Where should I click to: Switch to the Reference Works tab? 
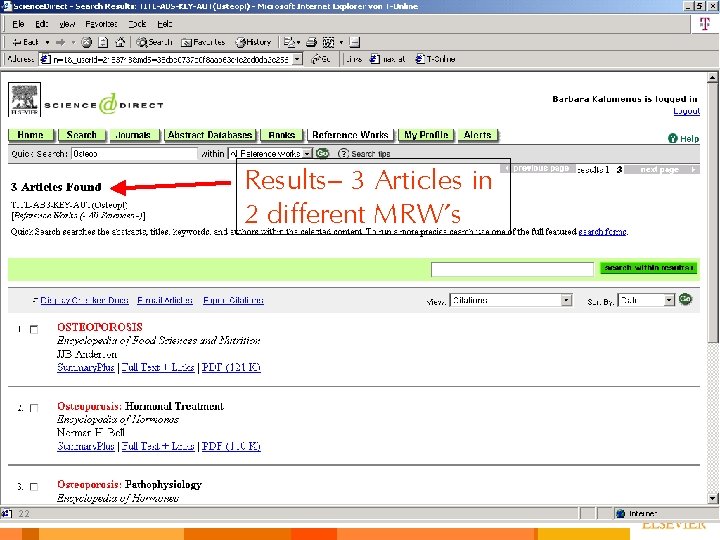click(350, 135)
